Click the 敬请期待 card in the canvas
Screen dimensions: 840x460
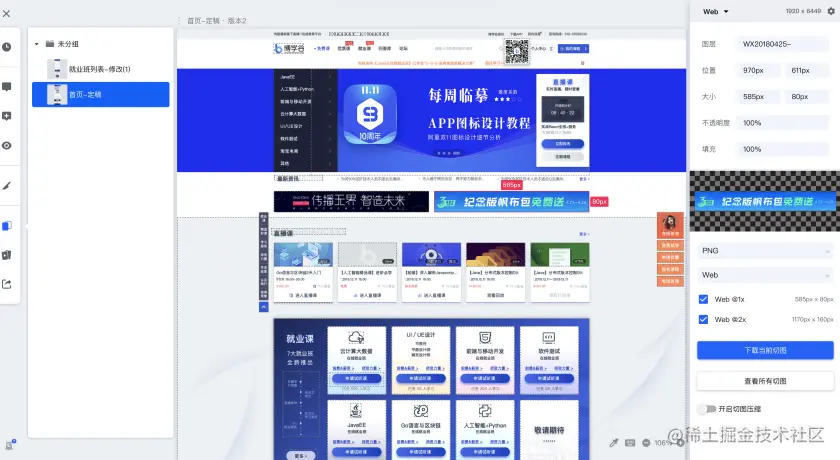[x=549, y=430]
